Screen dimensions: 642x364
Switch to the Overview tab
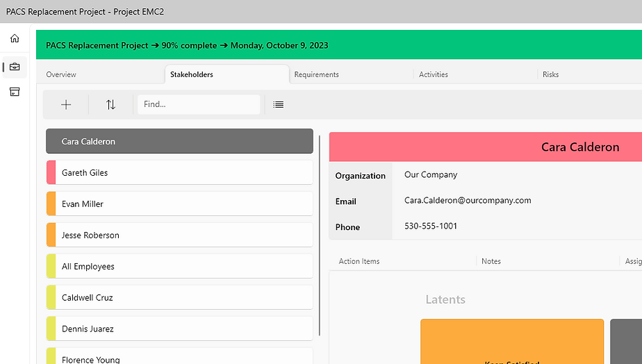click(61, 74)
